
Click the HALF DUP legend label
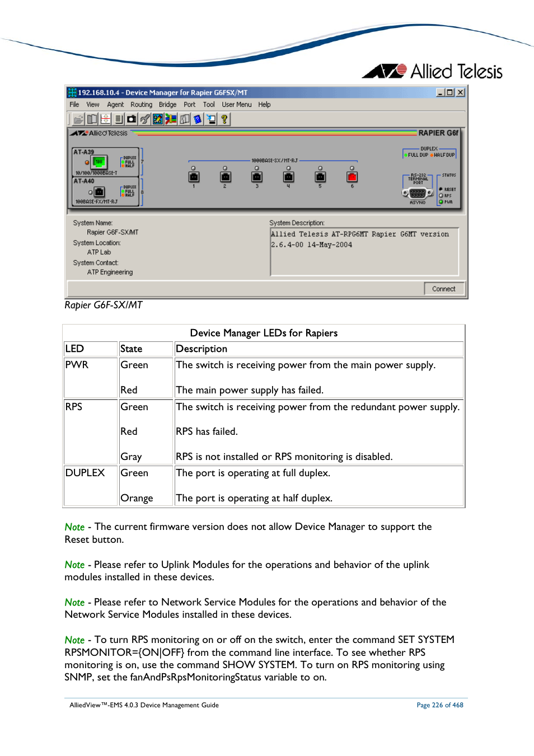(x=444, y=155)
